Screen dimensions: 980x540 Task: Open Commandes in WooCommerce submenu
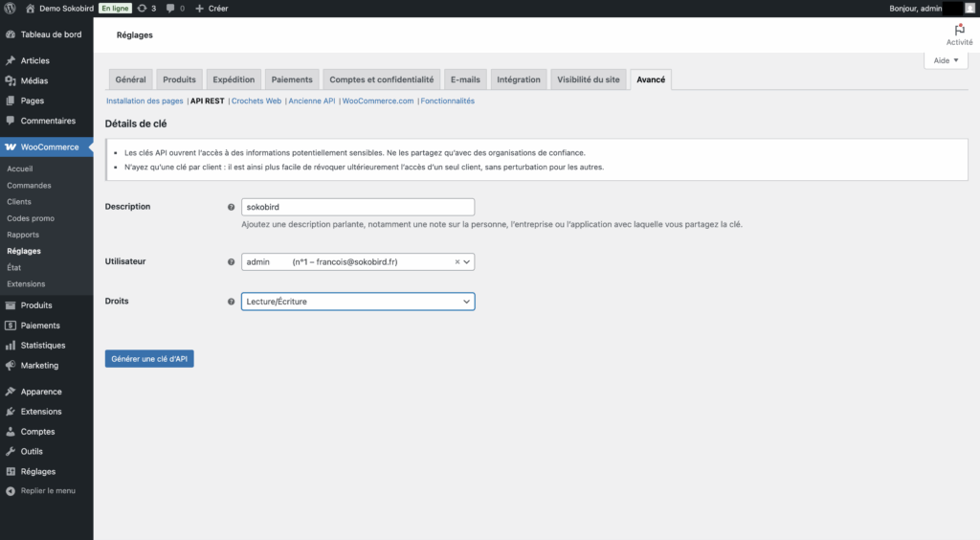[29, 186]
